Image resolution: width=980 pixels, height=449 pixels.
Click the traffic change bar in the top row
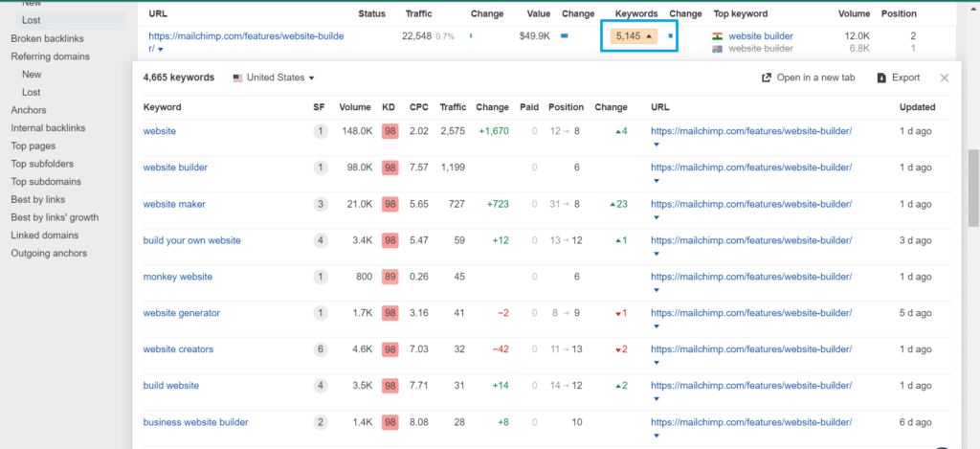click(x=471, y=36)
